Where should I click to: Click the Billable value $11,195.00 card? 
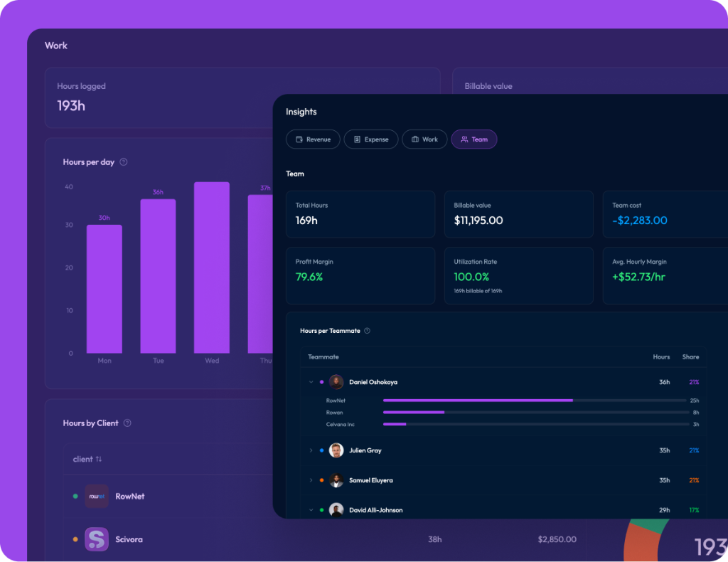[519, 214]
